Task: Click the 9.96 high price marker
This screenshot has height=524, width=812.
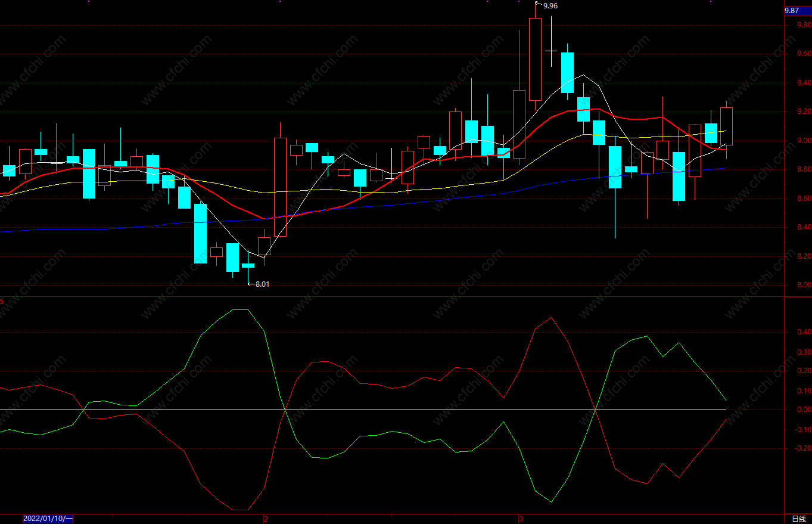Action: pos(550,5)
